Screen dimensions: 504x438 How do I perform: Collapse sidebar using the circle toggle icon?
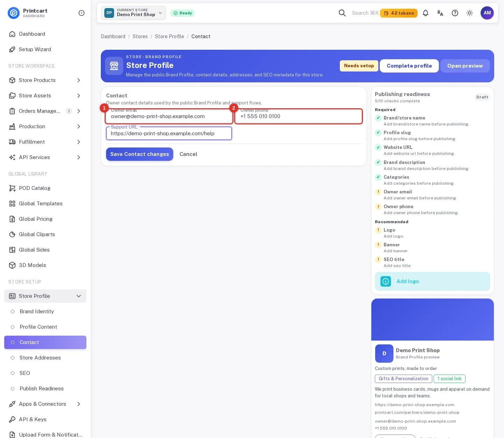(82, 13)
